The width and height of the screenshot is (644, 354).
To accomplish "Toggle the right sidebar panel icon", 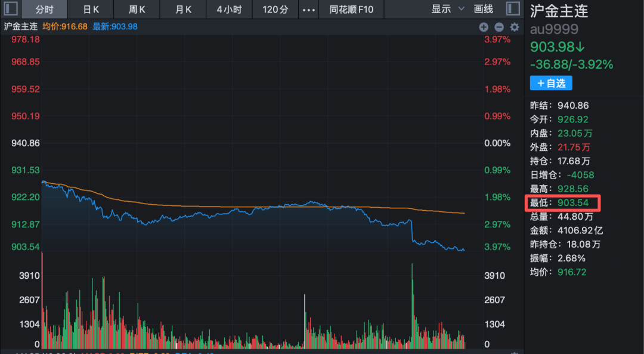I will tap(512, 9).
